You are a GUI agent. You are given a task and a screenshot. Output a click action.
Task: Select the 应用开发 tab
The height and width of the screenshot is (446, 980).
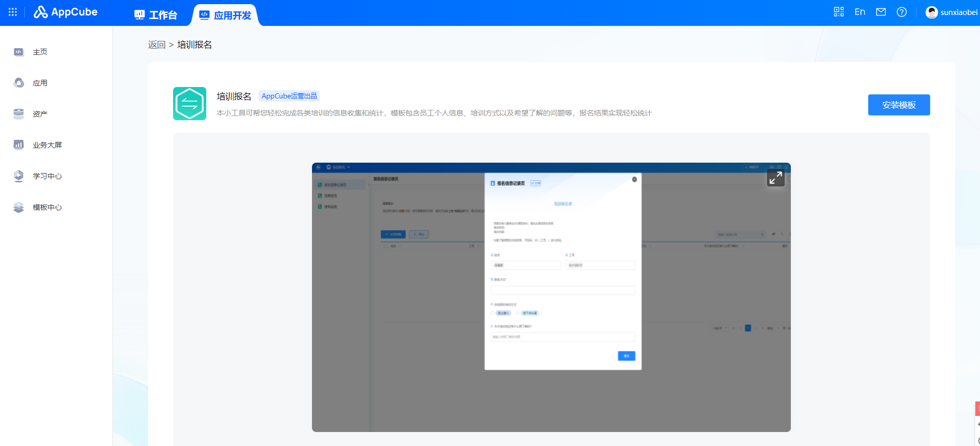[225, 15]
